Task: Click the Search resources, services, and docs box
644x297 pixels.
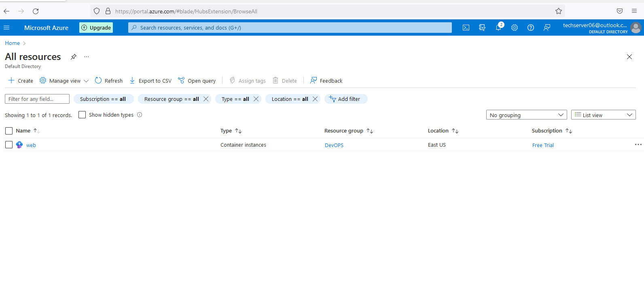Action: 290,28
